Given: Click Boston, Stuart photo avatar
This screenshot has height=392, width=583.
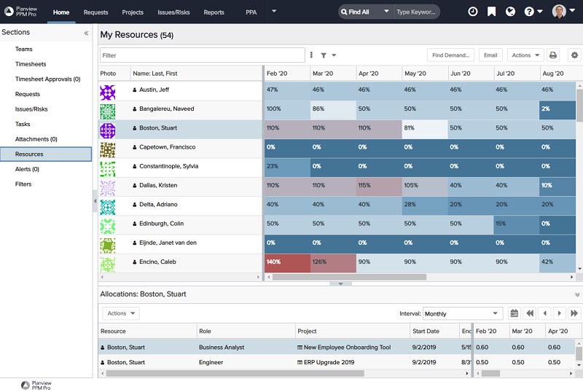Looking at the screenshot, I should point(107,131).
